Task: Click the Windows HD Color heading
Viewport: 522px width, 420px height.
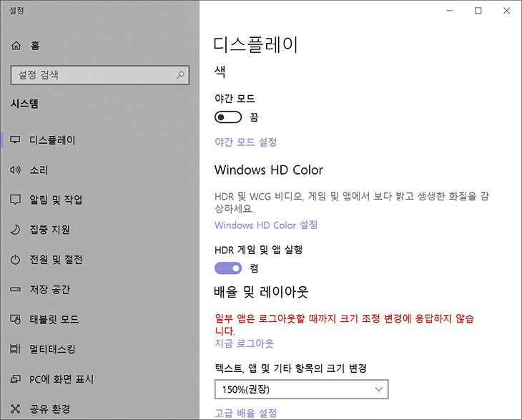Action: point(269,170)
